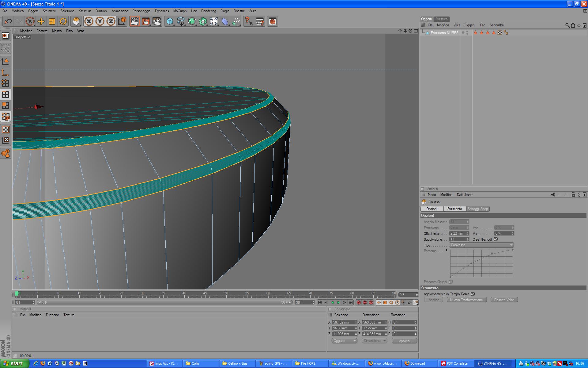Click the Render View clapperboard icon
Image resolution: width=588 pixels, height=368 pixels.
coord(134,21)
